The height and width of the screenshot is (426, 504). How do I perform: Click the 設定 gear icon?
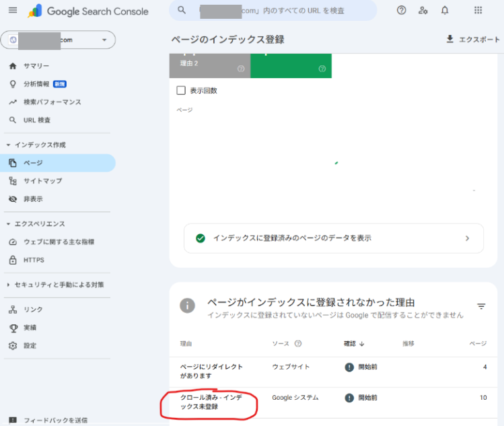[x=13, y=346]
